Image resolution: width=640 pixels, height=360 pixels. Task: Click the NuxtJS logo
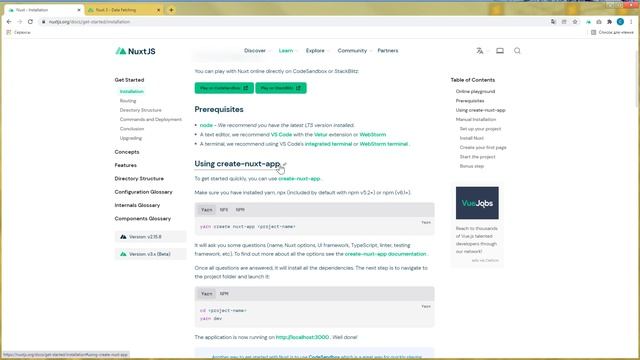[x=135, y=51]
